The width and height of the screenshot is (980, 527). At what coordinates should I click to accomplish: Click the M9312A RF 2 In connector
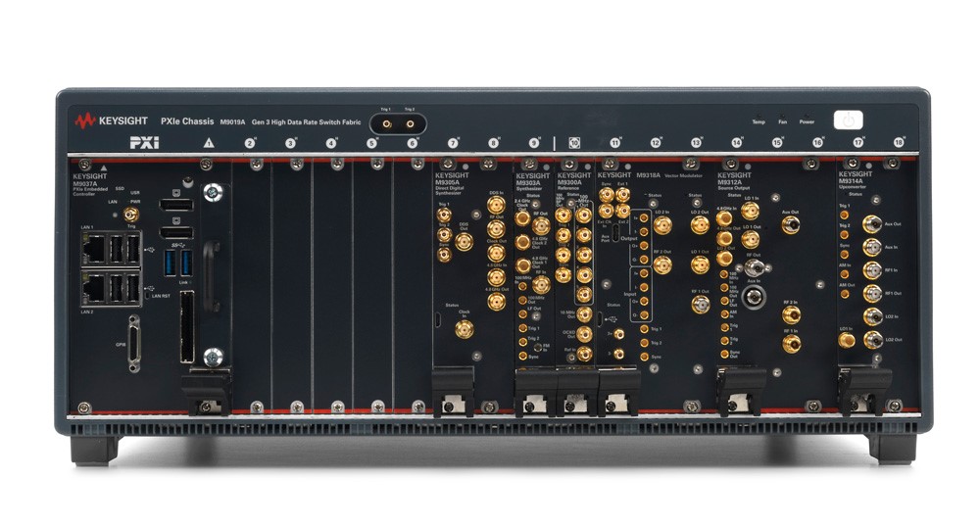[x=791, y=314]
